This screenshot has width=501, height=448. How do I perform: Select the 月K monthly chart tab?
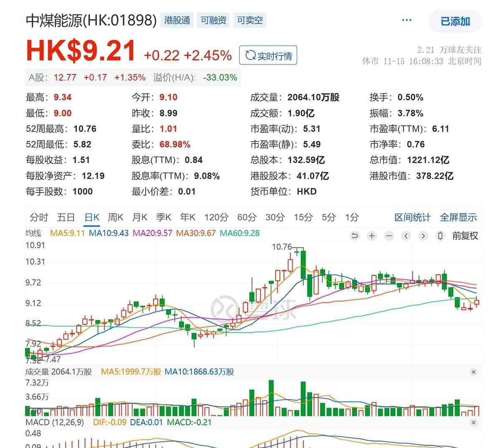pyautogui.click(x=140, y=217)
